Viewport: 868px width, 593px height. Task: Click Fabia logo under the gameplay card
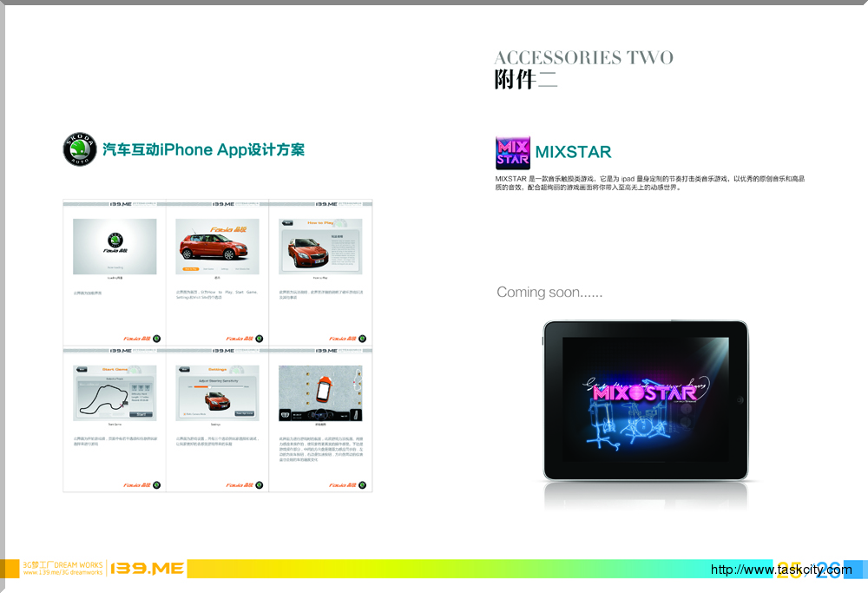347,485
